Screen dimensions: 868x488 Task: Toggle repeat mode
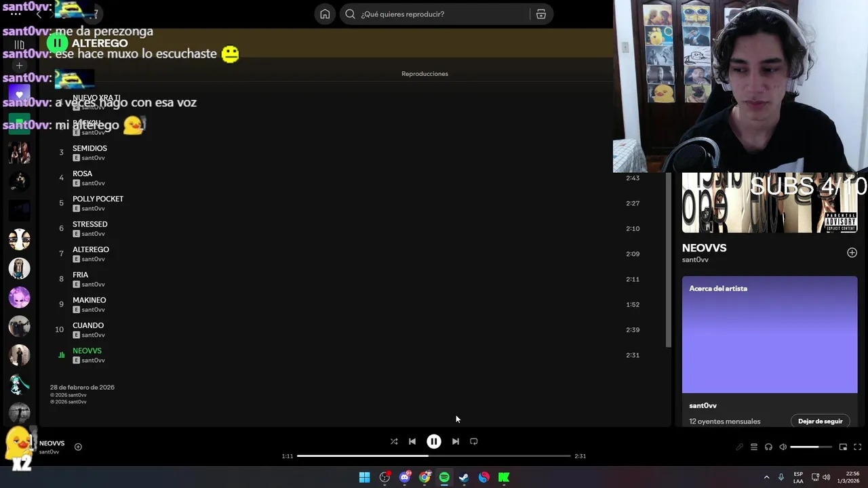pos(474,441)
